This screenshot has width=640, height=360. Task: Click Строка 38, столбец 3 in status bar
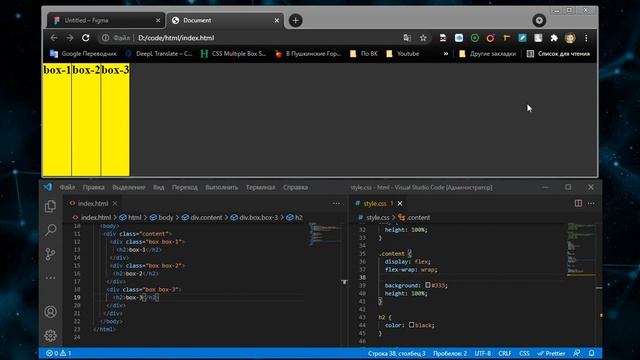(396, 353)
